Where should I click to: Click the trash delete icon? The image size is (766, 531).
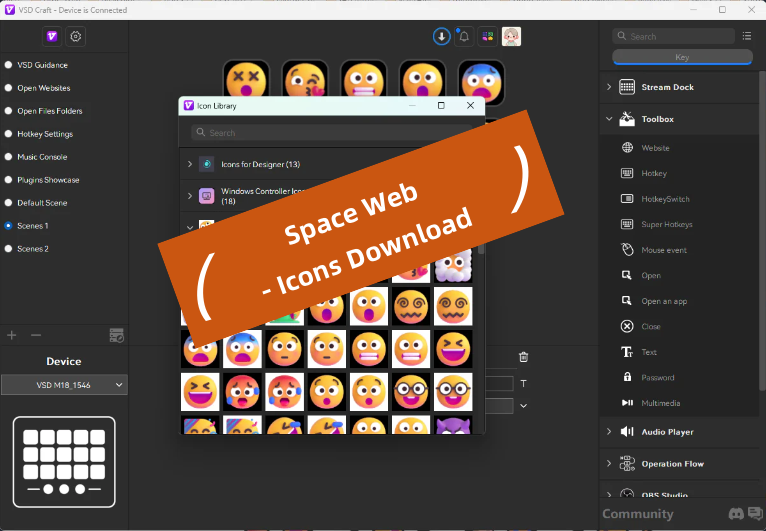click(x=523, y=357)
